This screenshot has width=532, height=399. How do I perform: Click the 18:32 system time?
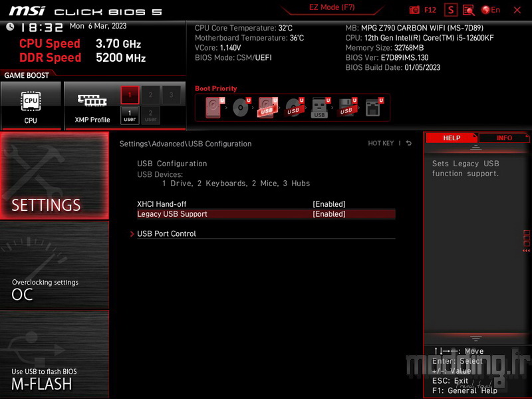(x=42, y=27)
